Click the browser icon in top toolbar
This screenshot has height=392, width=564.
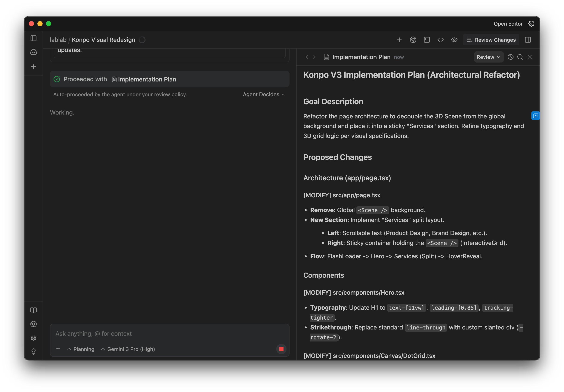pos(413,40)
